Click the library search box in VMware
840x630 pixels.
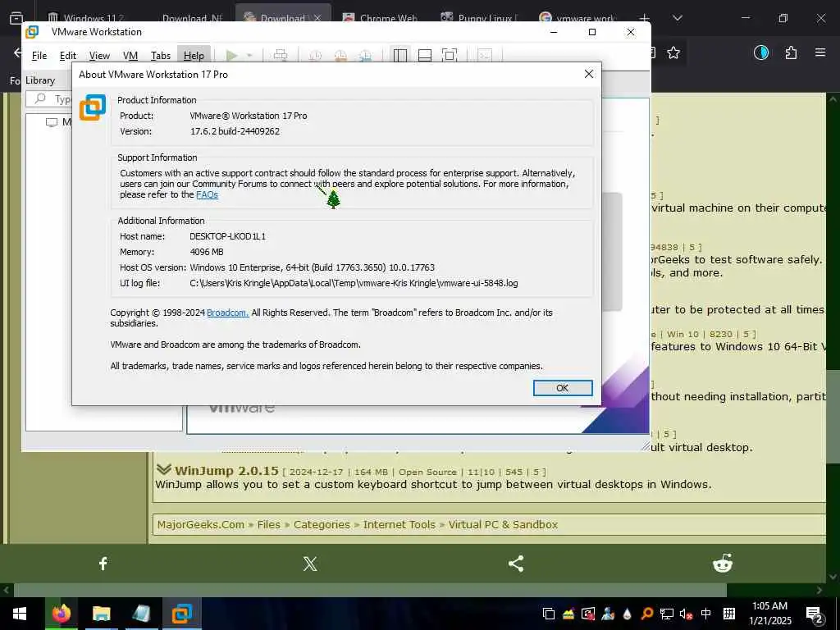(x=49, y=99)
